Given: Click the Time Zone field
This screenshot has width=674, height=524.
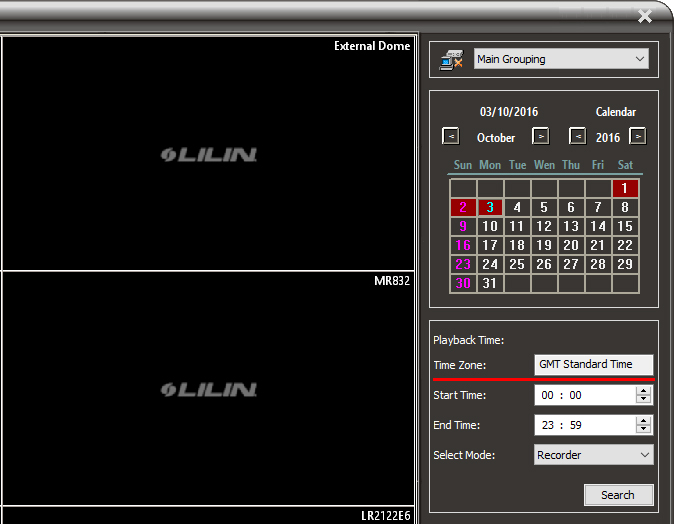Looking at the screenshot, I should point(593,365).
